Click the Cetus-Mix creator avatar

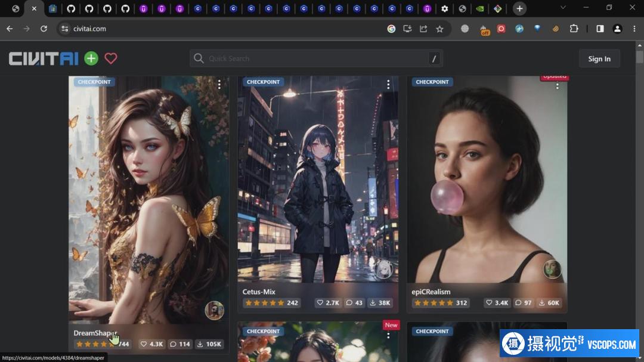(383, 269)
